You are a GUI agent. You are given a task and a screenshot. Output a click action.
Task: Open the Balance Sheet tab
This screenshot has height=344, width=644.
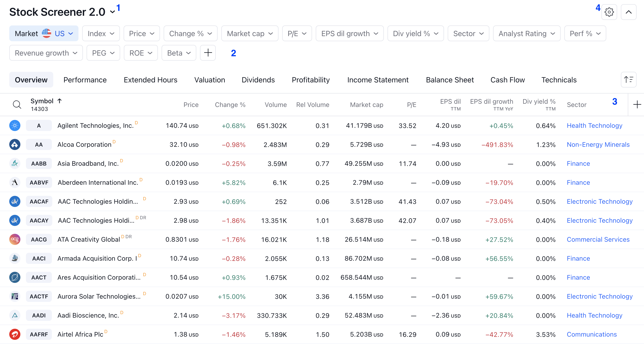click(450, 80)
